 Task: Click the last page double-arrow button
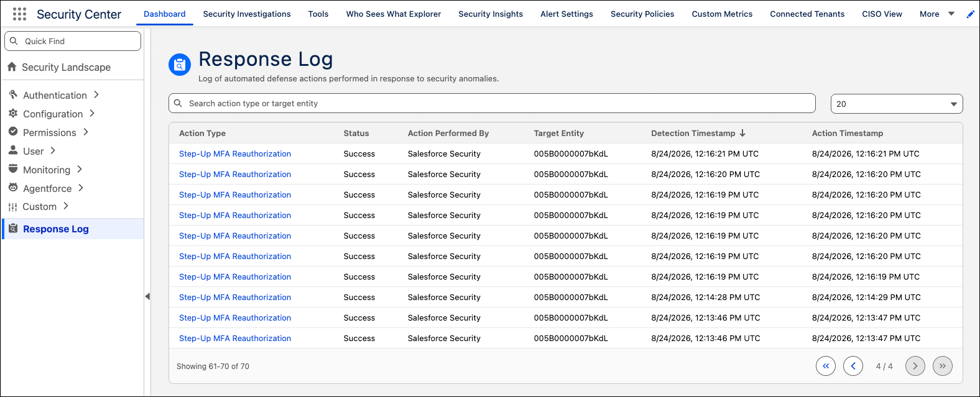click(x=943, y=366)
